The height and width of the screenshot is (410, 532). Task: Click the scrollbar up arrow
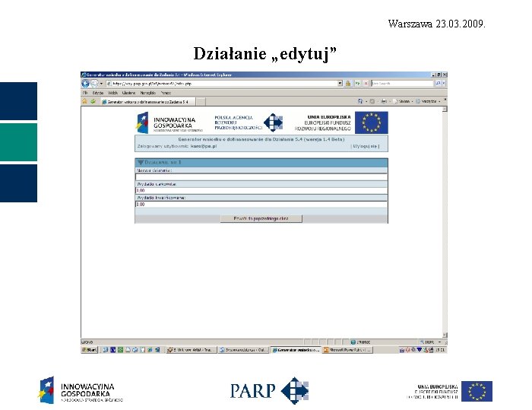pos(445,109)
